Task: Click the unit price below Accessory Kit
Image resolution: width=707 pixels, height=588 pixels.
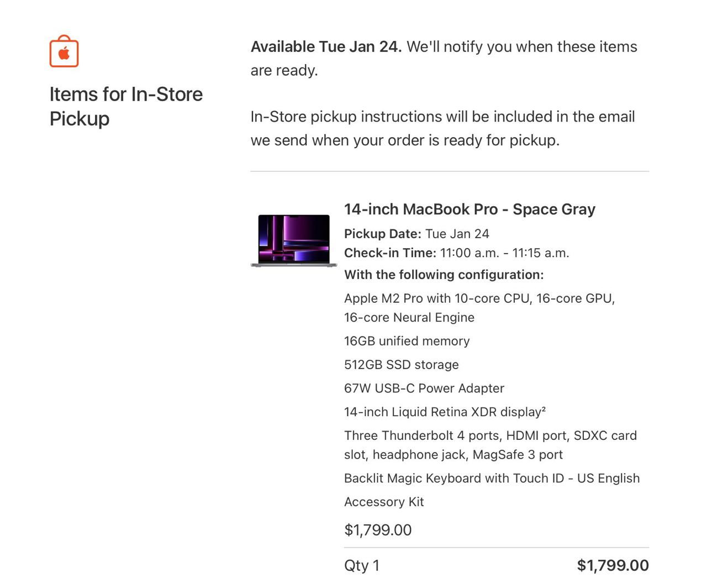Action: [378, 530]
